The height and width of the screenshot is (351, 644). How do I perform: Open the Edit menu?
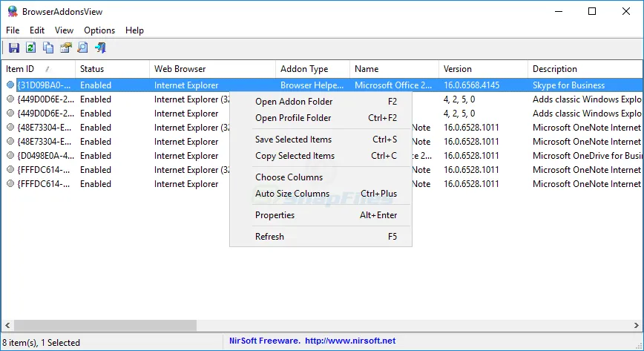click(x=37, y=30)
